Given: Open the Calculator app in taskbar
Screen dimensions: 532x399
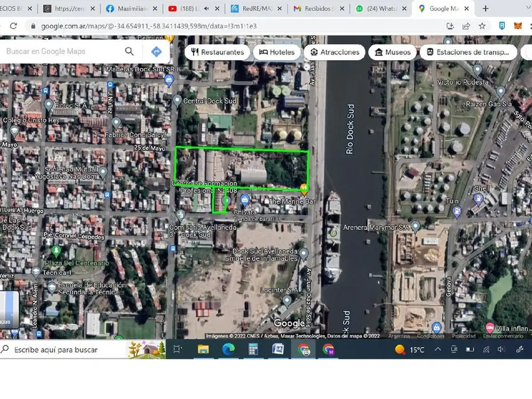Looking at the screenshot, I should [x=253, y=350].
